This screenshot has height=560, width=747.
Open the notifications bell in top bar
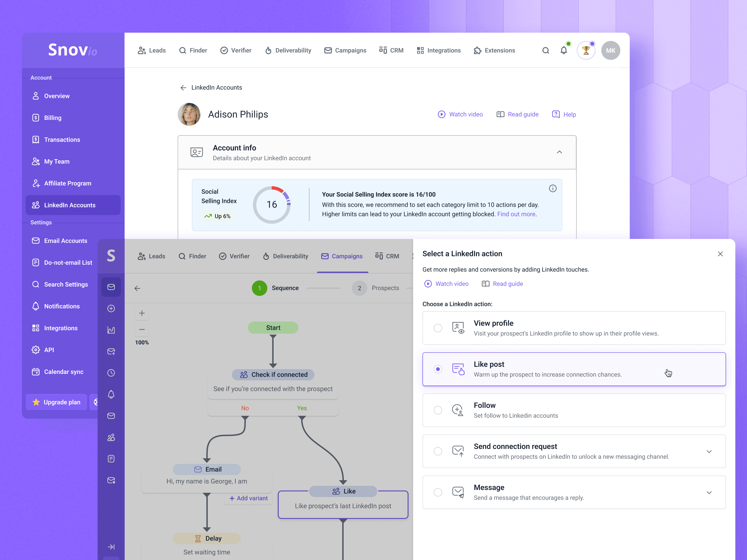564,51
